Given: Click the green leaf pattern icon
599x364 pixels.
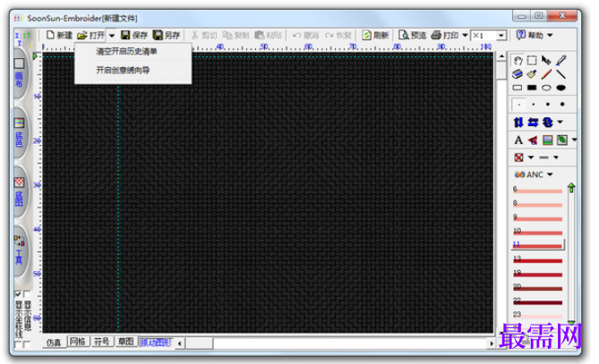Looking at the screenshot, I should tap(562, 140).
